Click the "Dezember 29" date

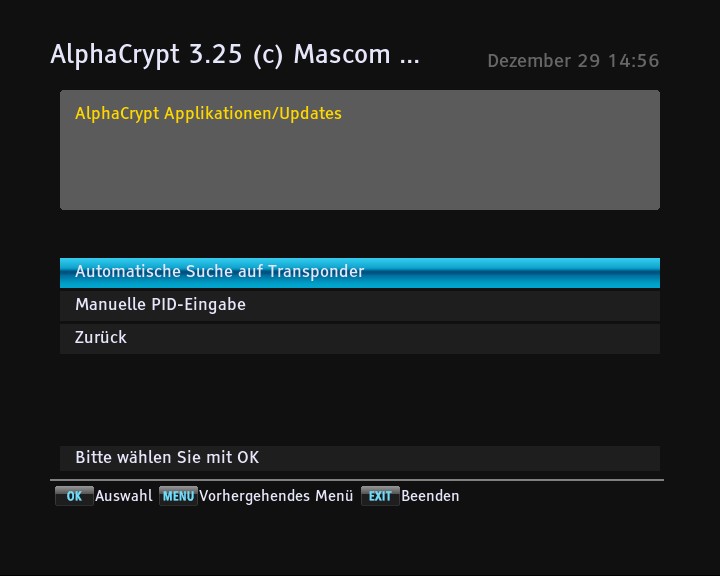coord(544,61)
